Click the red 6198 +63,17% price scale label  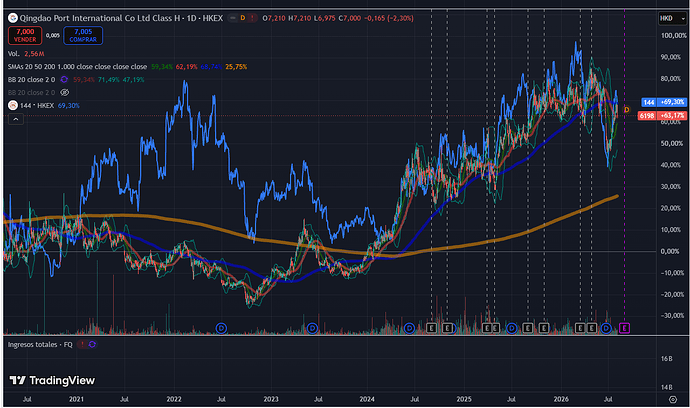662,116
